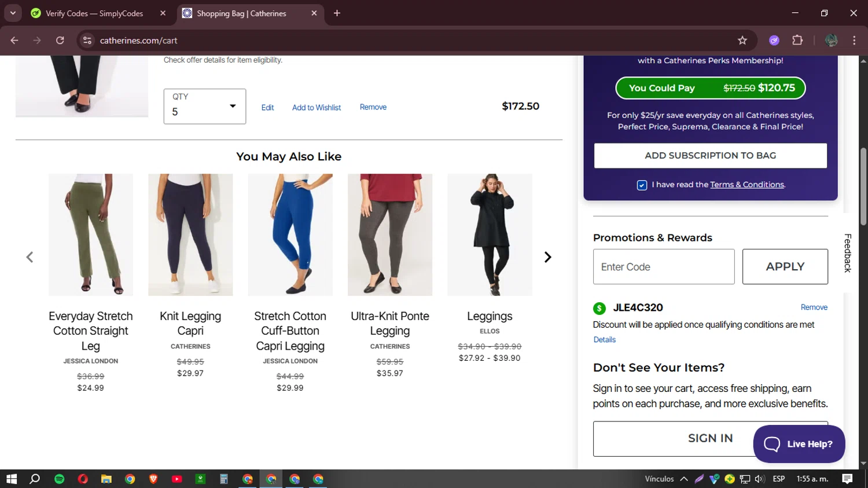The width and height of the screenshot is (868, 488).
Task: Click the green dollar icon beside JLE4C320
Action: pyautogui.click(x=599, y=308)
